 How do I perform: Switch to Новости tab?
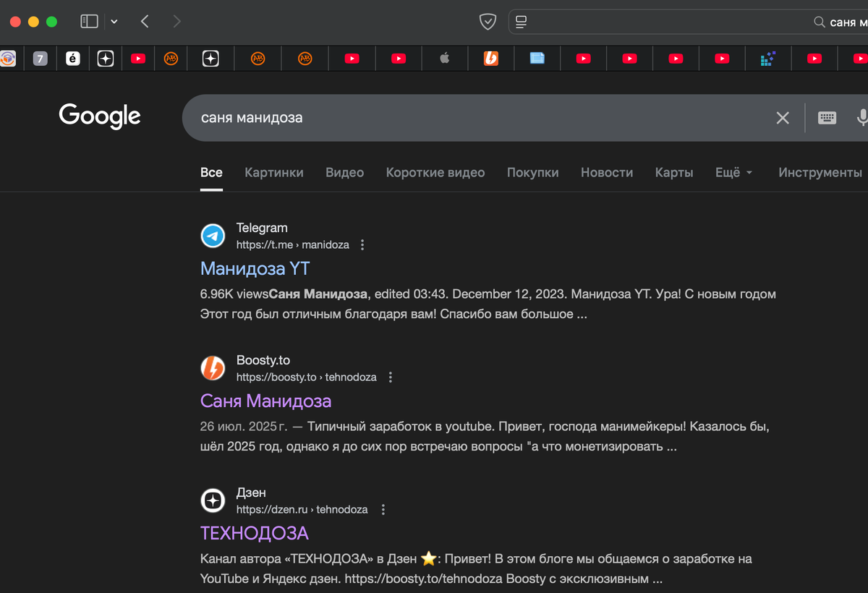[607, 172]
